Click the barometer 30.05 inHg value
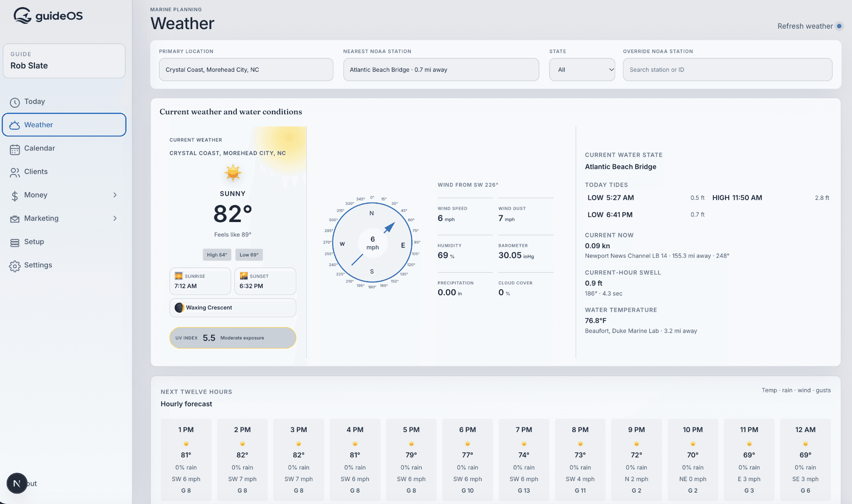The width and height of the screenshot is (852, 504). tap(516, 256)
